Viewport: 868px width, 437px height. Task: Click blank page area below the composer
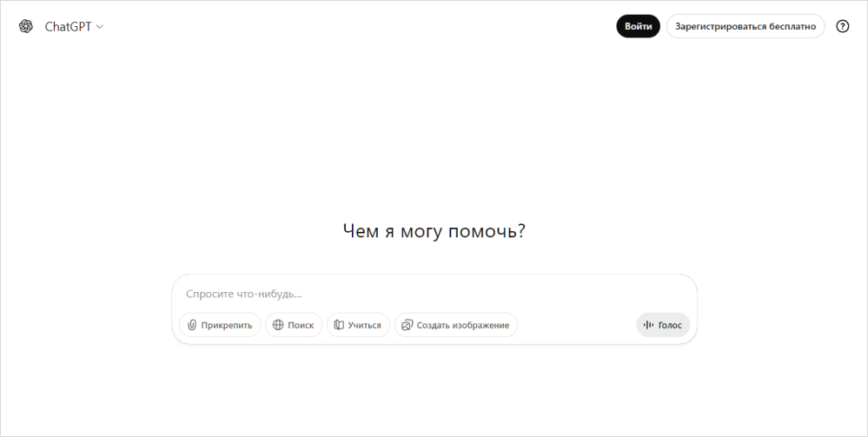[x=434, y=390]
